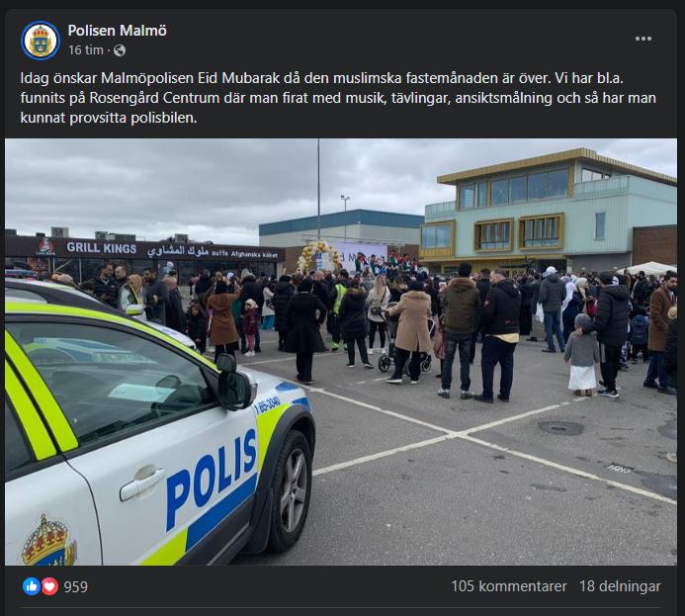Click the police car's side mirror in photo
685x616 pixels.
point(234,383)
